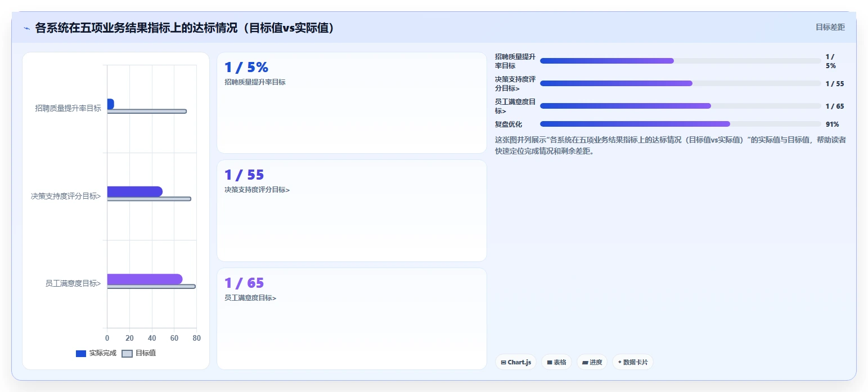Viewport: 868px width, 392px height.
Task: Select the 1 / 55 data card
Action: pos(352,211)
